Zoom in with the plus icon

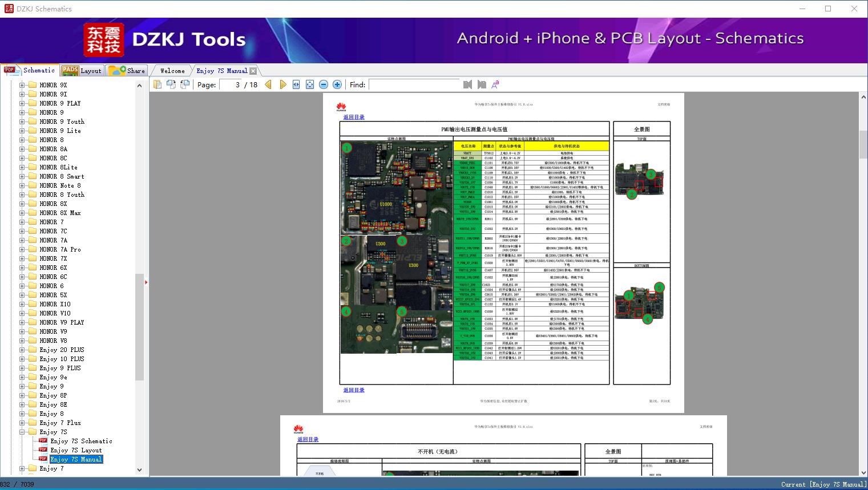pyautogui.click(x=337, y=84)
